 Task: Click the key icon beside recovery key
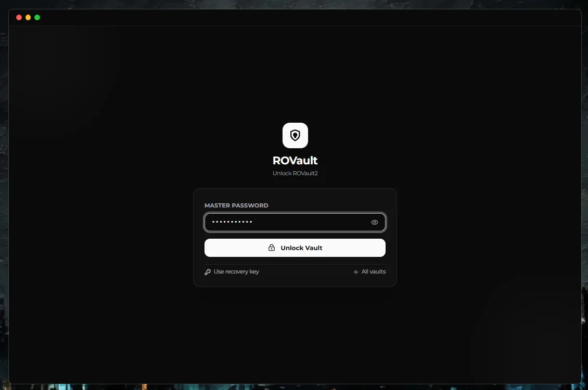208,272
